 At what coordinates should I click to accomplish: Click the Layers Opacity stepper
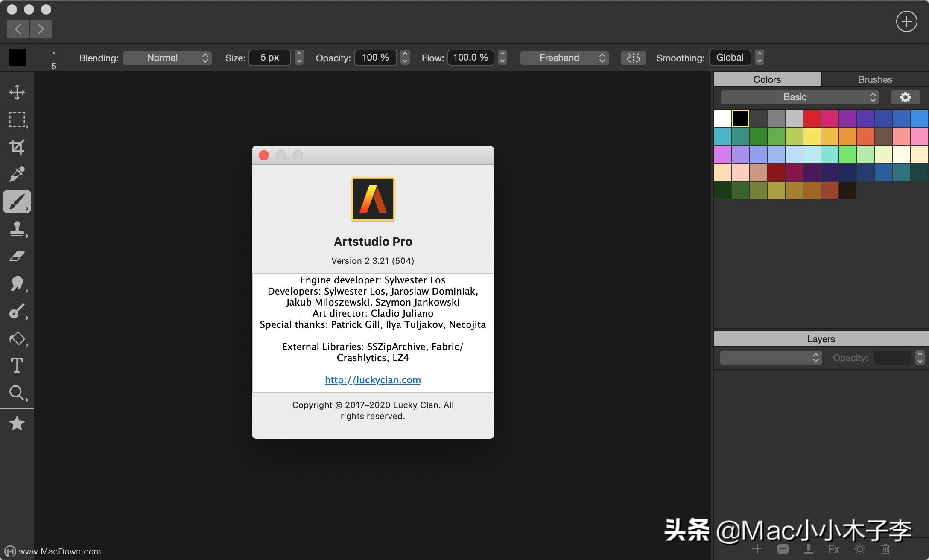[x=920, y=358]
